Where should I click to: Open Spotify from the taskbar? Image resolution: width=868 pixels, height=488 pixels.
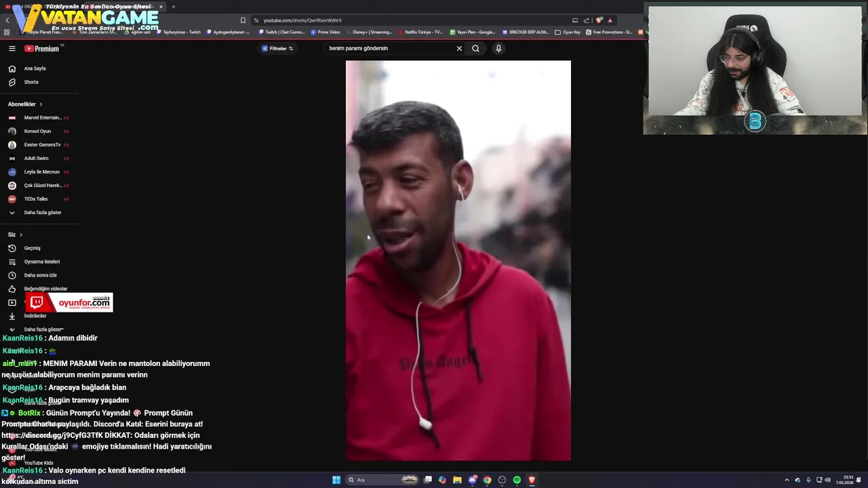517,480
